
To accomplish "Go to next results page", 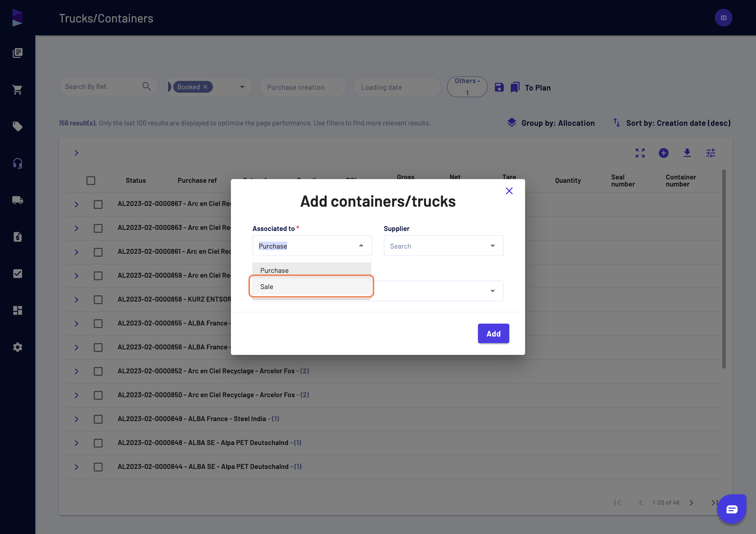I will pos(691,503).
